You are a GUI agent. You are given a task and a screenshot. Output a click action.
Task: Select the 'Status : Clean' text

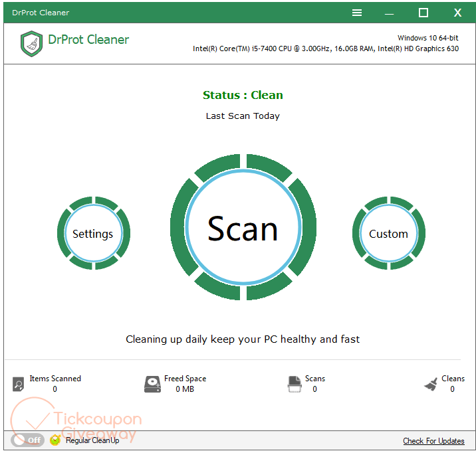click(243, 95)
